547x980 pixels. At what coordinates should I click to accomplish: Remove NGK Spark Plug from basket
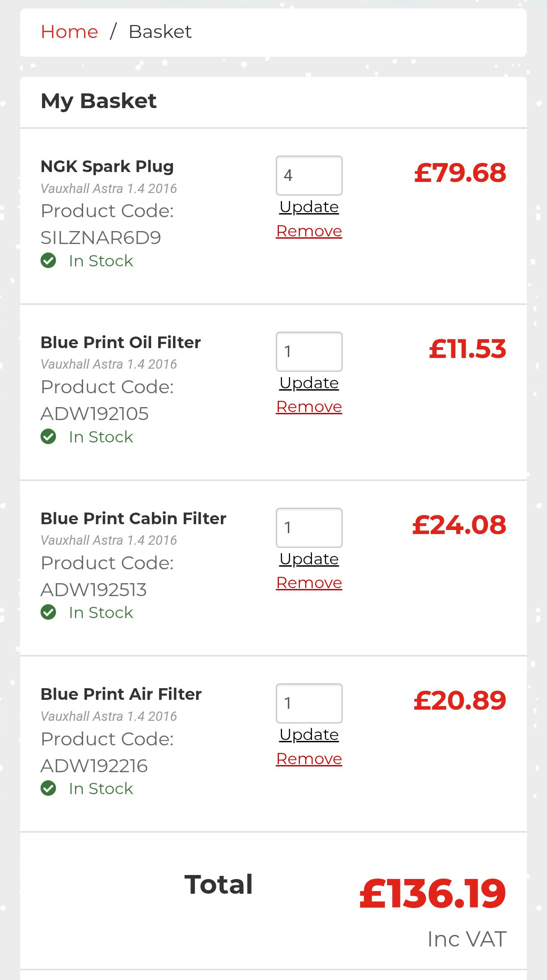pyautogui.click(x=309, y=231)
